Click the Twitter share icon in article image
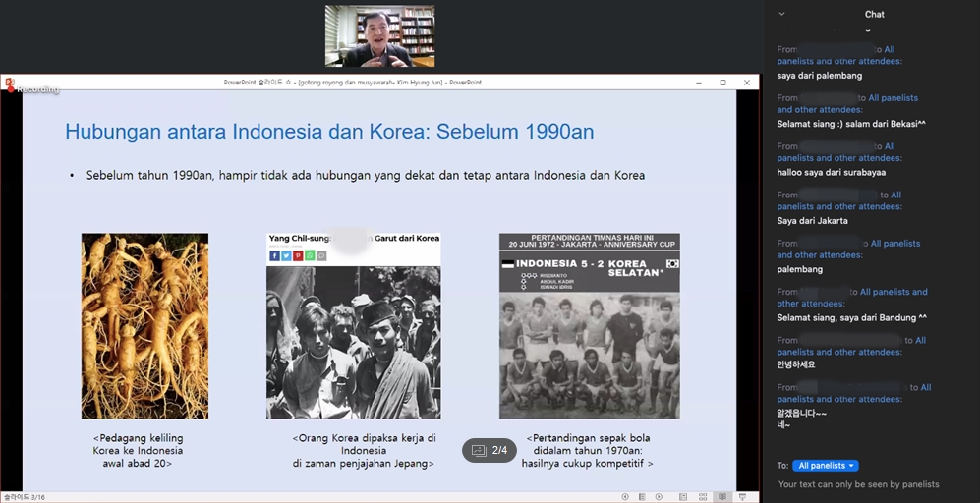 pyautogui.click(x=286, y=255)
